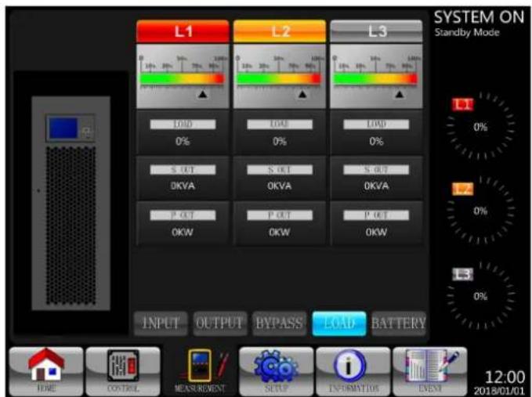The width and height of the screenshot is (532, 397).
Task: Click the L2 S OUT 0KVA value
Action: pyautogui.click(x=280, y=186)
